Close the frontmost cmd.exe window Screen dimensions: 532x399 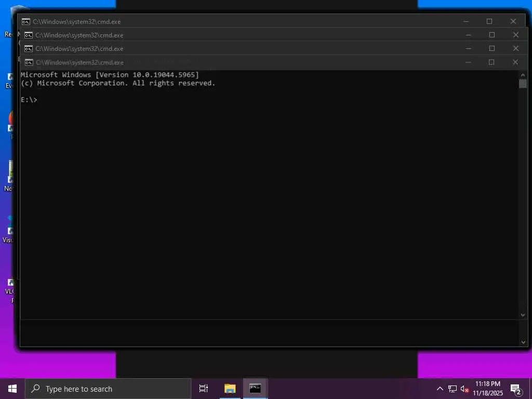[x=515, y=62]
